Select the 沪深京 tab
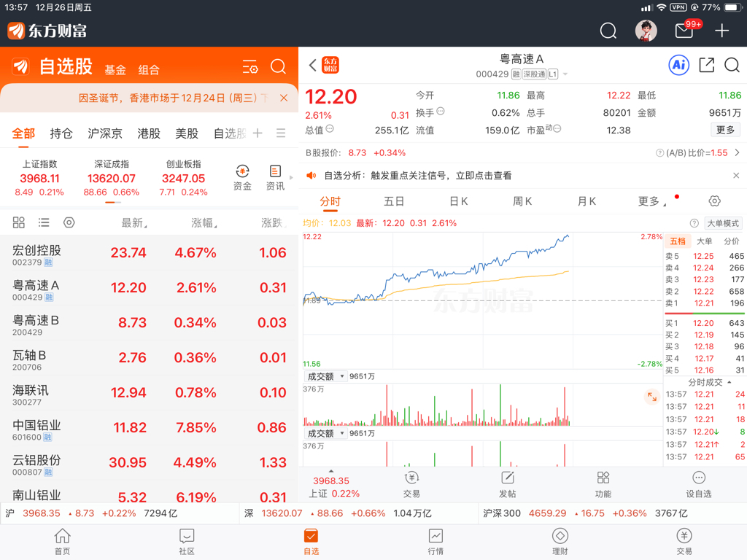The height and width of the screenshot is (560, 747). 105,133
